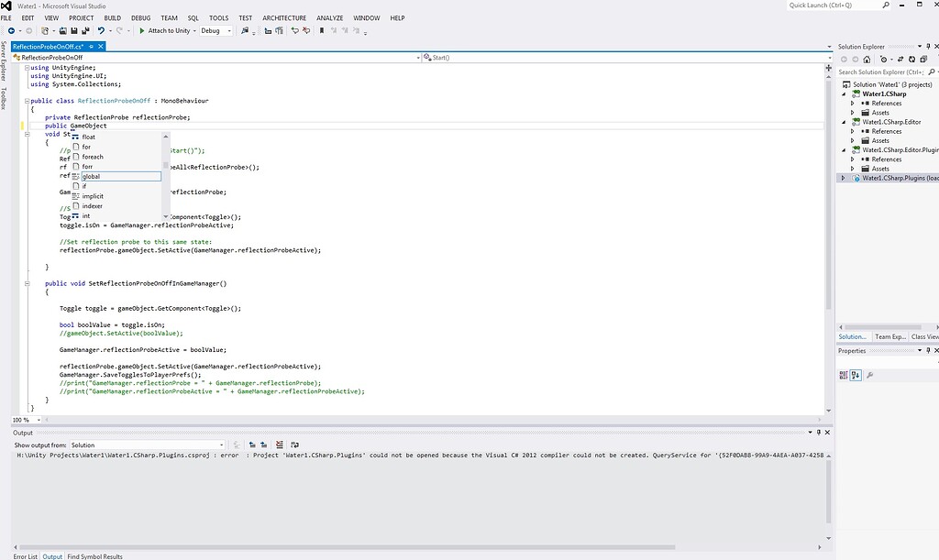Toggle word wrap in the Output window
Image resolution: width=939 pixels, height=560 pixels.
(294, 445)
